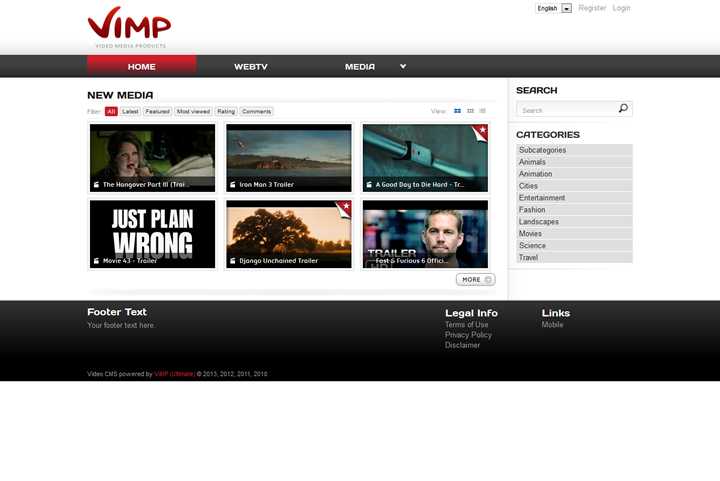Viewport: 720px width, 481px height.
Task: Click the search magnifier icon
Action: [623, 108]
